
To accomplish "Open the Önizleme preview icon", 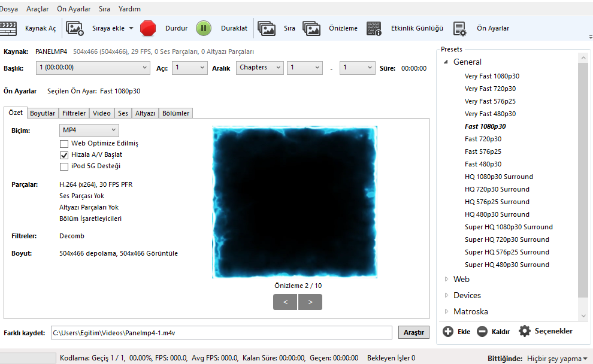I will 311,28.
